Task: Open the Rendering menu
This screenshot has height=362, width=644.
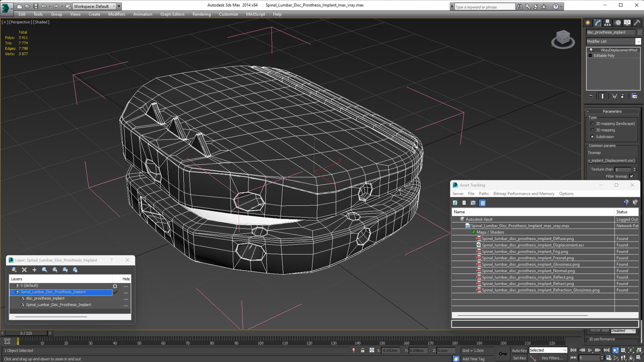Action: 201,14
